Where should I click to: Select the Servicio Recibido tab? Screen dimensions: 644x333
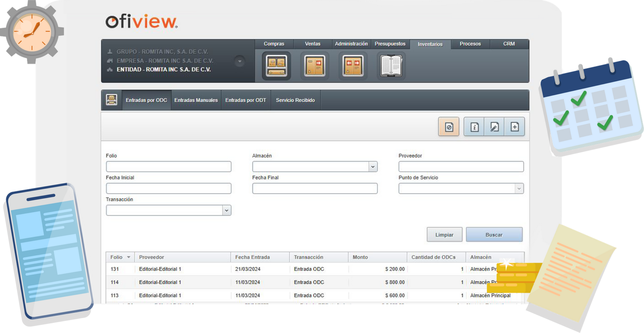[295, 100]
